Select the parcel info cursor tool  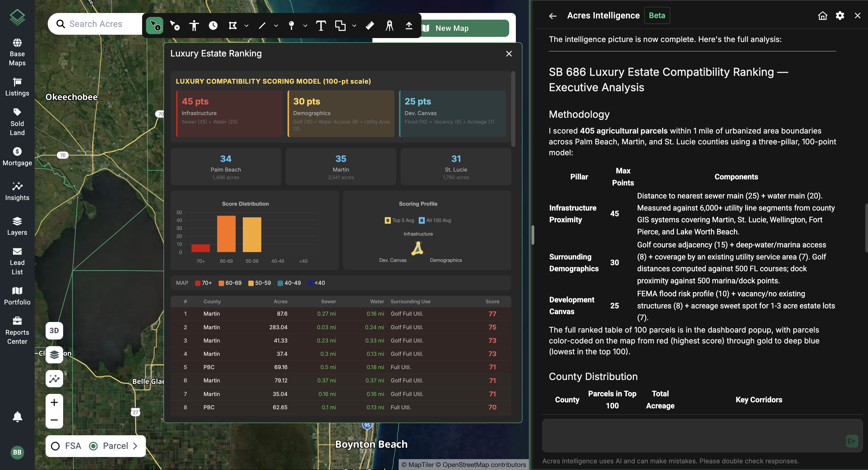pos(155,26)
